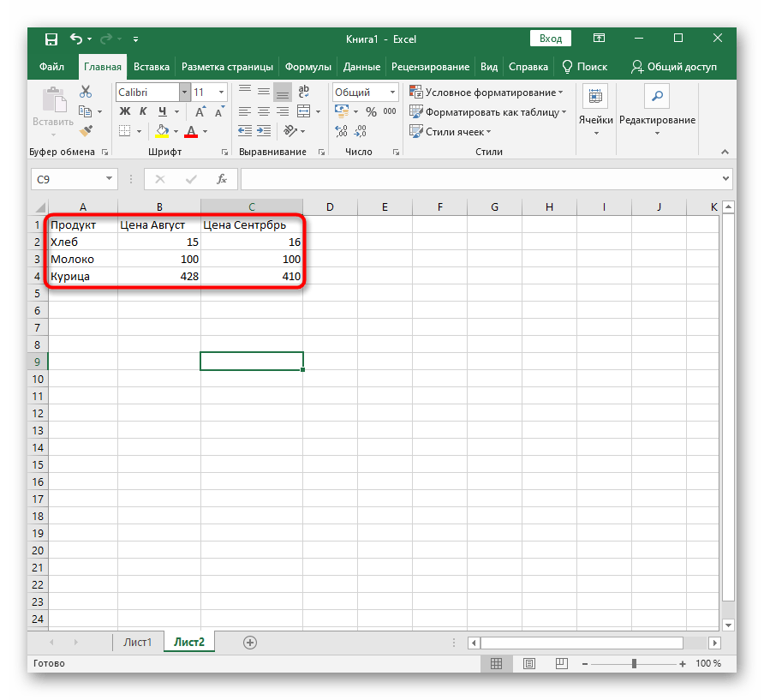Undo the last action

(76, 39)
